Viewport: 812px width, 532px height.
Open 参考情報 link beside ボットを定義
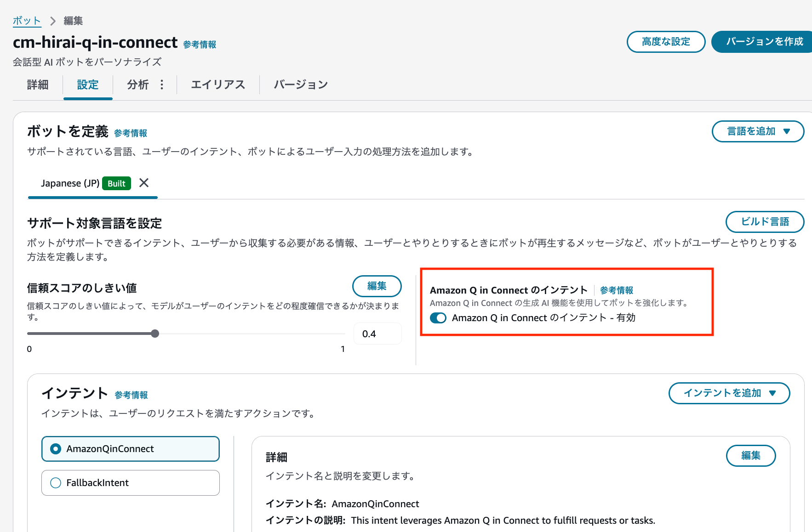[x=131, y=133]
